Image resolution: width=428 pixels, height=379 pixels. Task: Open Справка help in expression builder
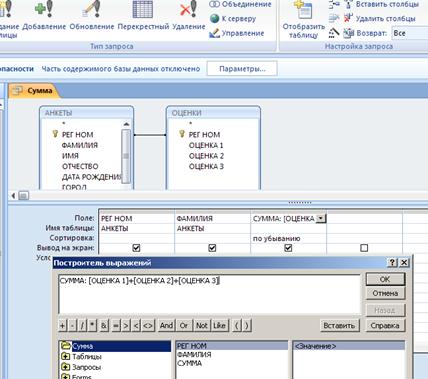(x=385, y=325)
